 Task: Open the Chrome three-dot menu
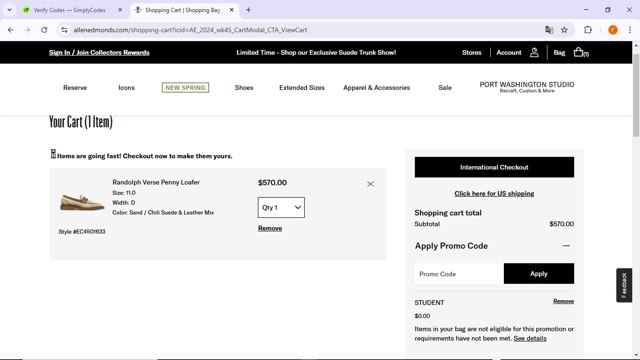tap(629, 30)
